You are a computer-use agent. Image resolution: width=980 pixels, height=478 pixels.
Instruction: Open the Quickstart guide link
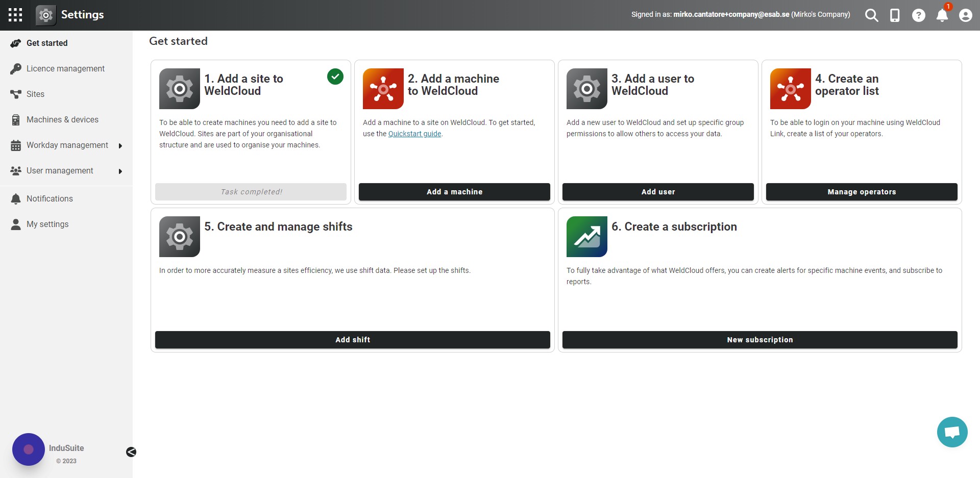[x=414, y=134]
